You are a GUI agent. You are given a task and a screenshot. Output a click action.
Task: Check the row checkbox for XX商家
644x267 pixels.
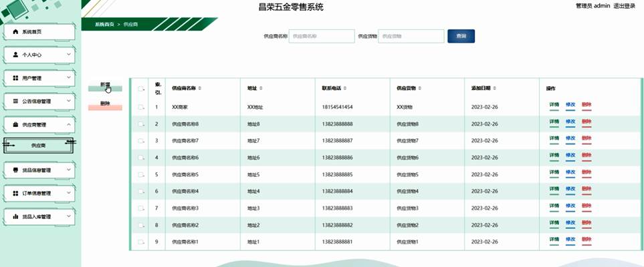coord(140,107)
